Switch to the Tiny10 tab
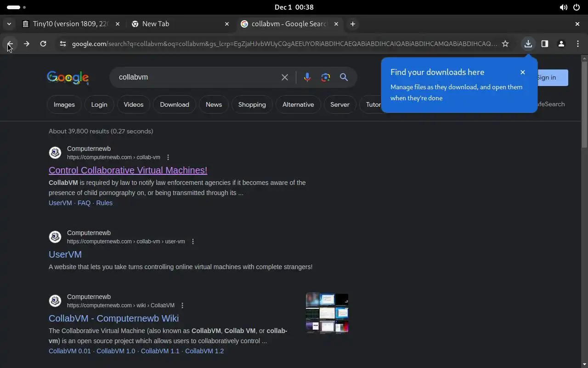588x368 pixels. click(x=70, y=24)
